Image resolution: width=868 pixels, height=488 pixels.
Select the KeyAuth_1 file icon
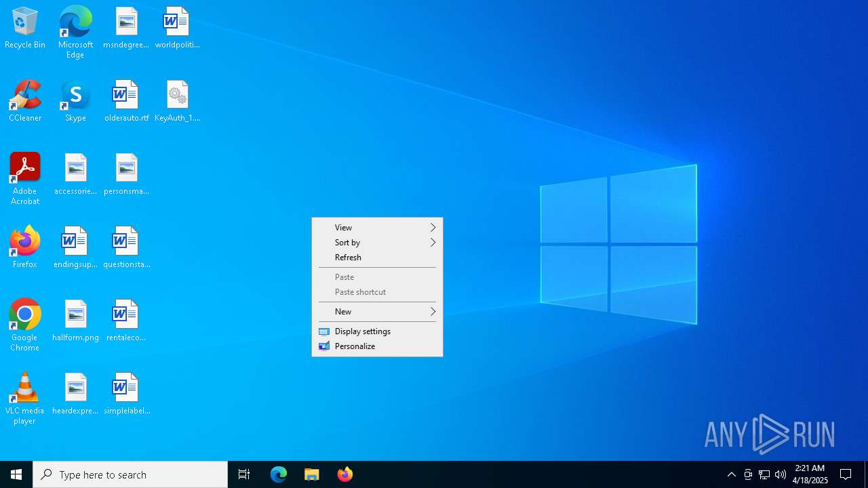177,102
